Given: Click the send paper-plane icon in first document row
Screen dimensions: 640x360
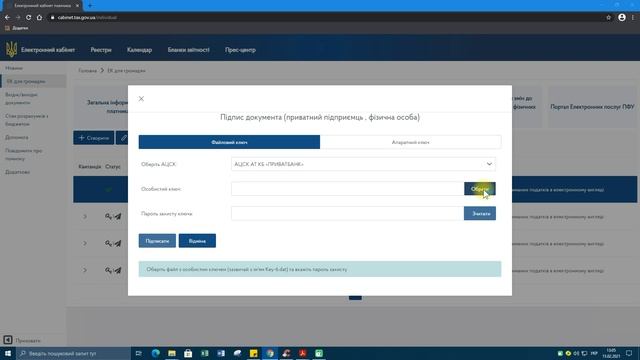Looking at the screenshot, I should pyautogui.click(x=118, y=216).
